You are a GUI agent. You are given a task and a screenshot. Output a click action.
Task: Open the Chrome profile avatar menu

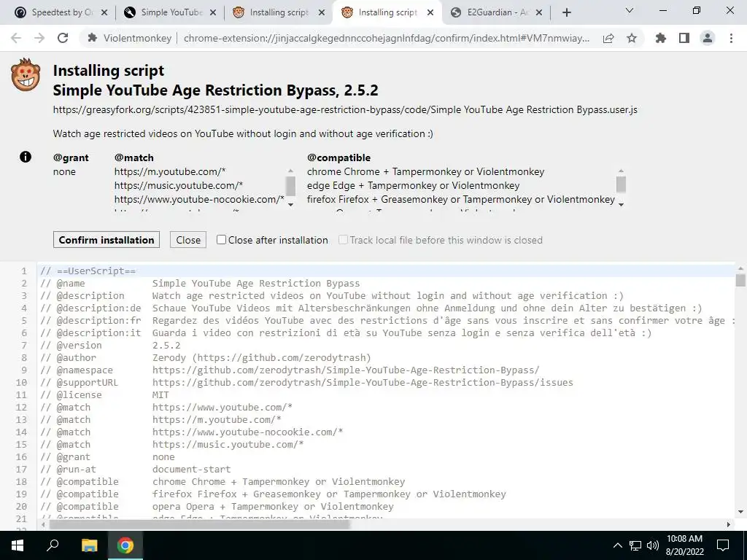pyautogui.click(x=708, y=38)
